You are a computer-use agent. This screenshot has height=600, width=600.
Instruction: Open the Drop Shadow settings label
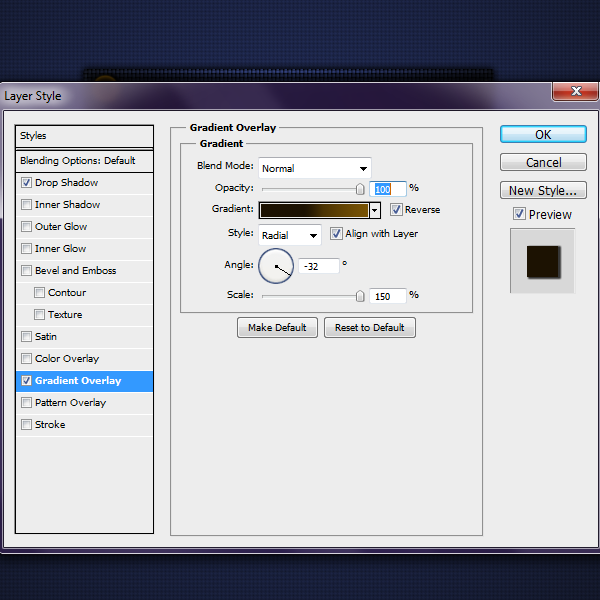[x=67, y=183]
